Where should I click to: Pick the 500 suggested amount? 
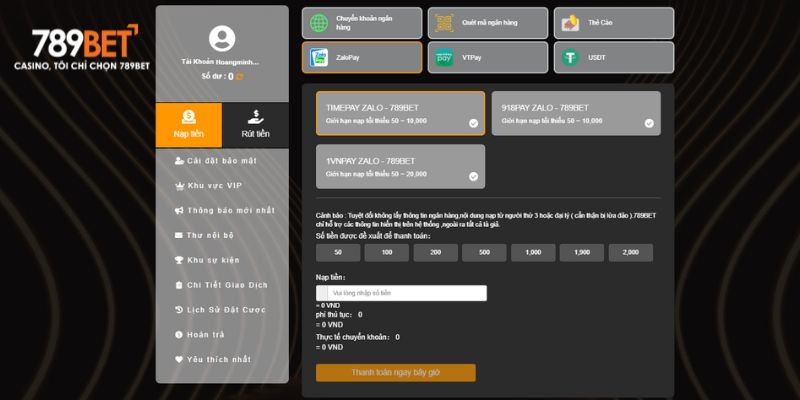(x=484, y=253)
